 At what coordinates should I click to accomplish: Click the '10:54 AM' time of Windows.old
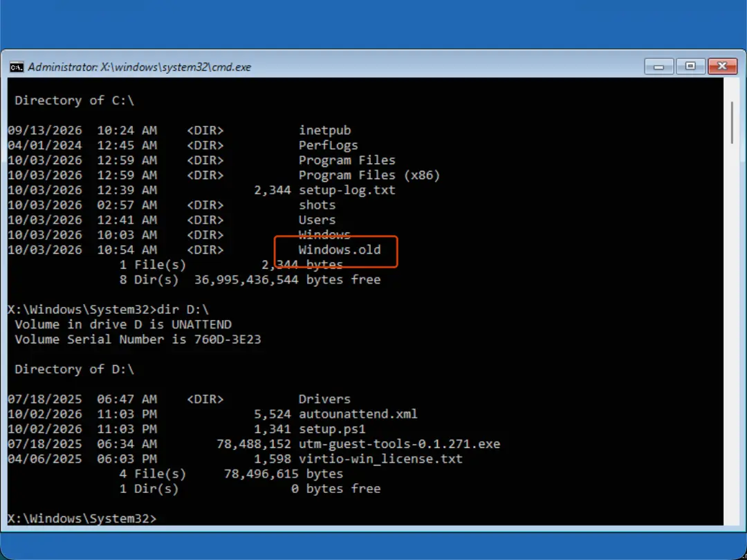pyautogui.click(x=127, y=250)
